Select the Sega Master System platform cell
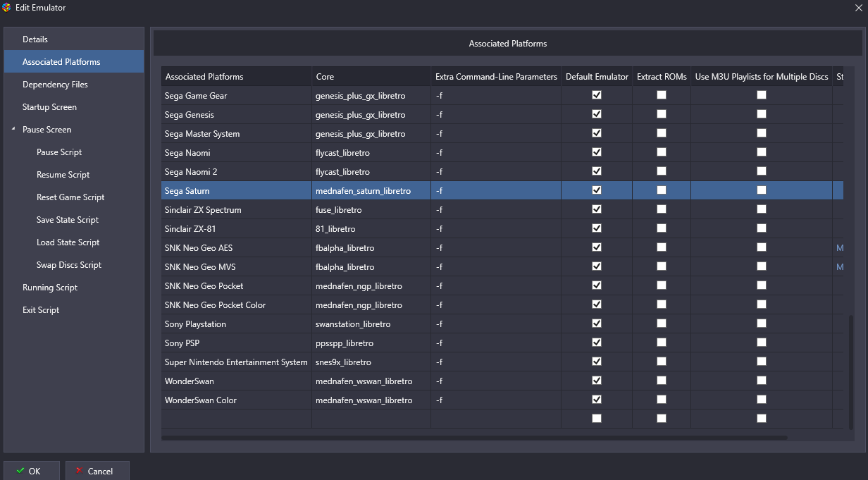Image resolution: width=868 pixels, height=480 pixels. 236,133
